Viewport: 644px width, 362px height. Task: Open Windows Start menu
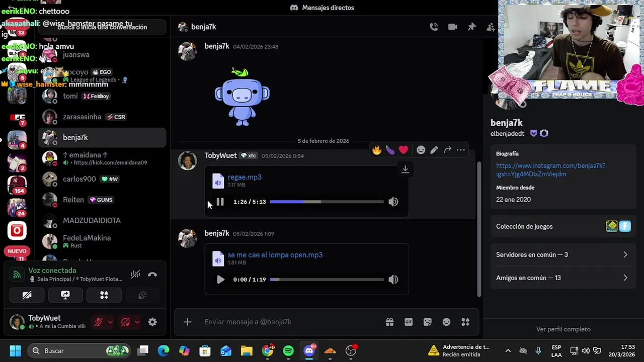coord(15,350)
